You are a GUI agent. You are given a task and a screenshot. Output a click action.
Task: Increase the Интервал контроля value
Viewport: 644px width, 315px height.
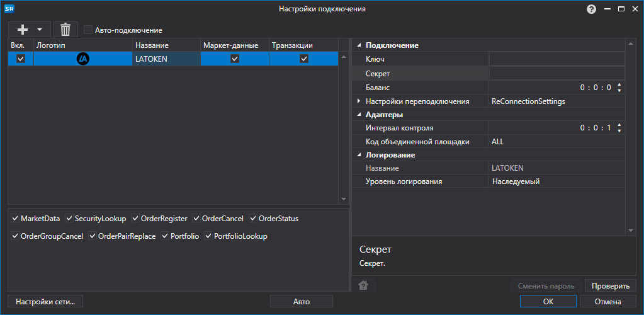(x=619, y=125)
